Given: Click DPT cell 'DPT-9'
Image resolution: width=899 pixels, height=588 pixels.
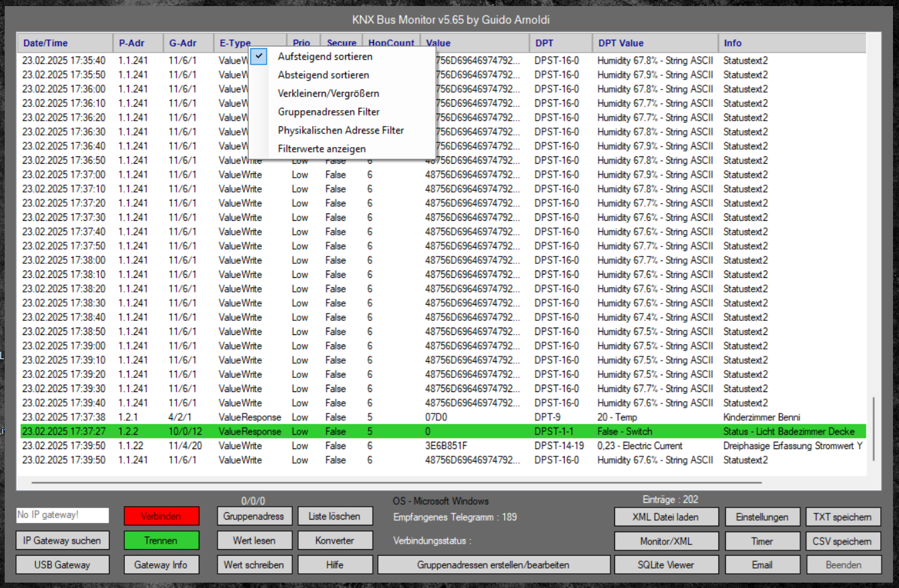Looking at the screenshot, I should click(x=547, y=418).
